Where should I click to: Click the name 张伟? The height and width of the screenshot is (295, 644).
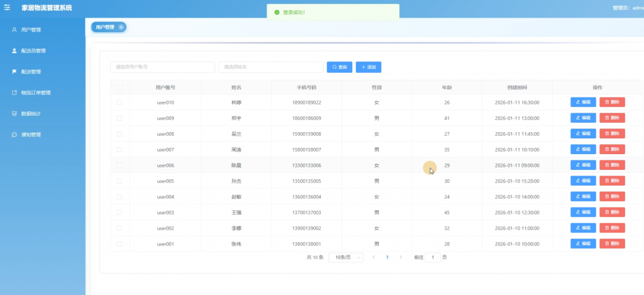pos(236,244)
